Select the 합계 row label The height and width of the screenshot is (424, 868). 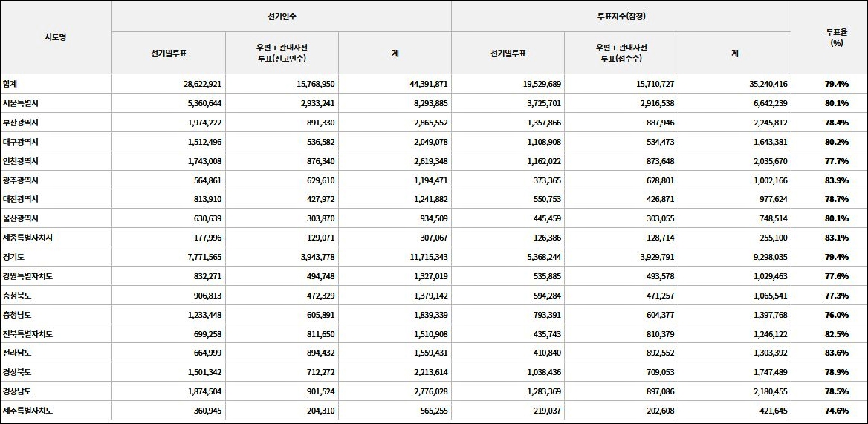point(10,84)
